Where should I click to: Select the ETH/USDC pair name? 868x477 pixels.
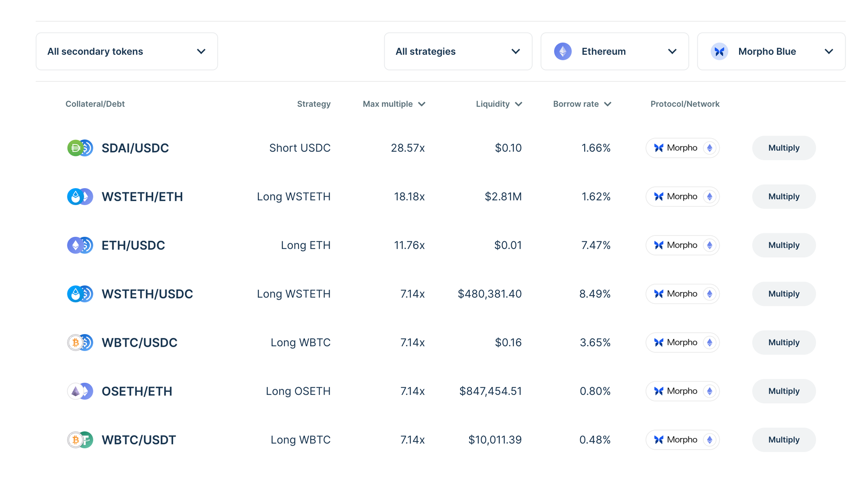click(133, 245)
